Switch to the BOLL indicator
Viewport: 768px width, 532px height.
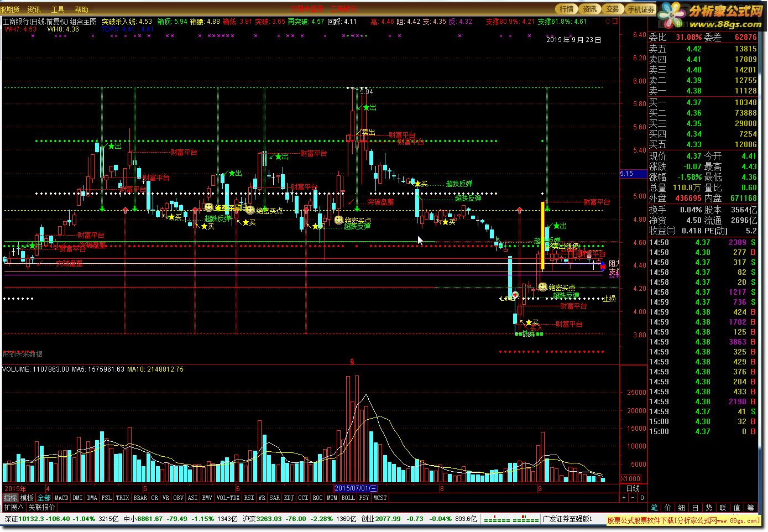click(x=348, y=498)
